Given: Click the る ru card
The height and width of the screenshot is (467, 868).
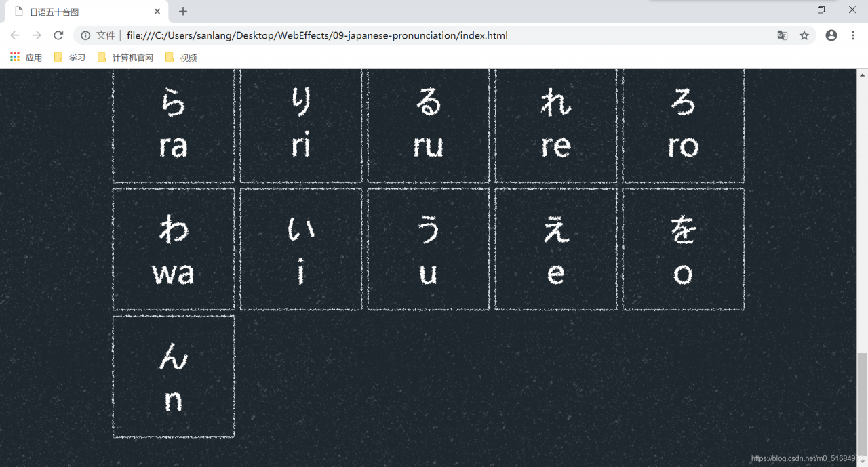Looking at the screenshot, I should pos(429,126).
